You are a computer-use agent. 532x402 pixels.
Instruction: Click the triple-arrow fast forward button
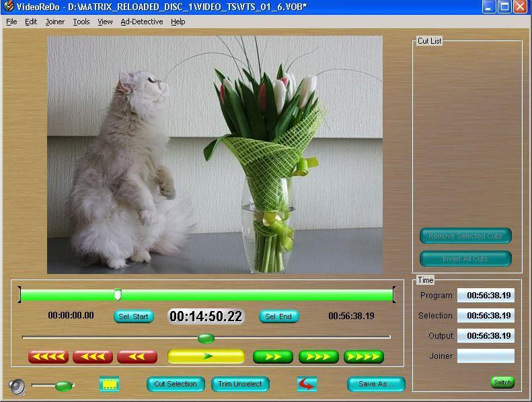tap(319, 357)
